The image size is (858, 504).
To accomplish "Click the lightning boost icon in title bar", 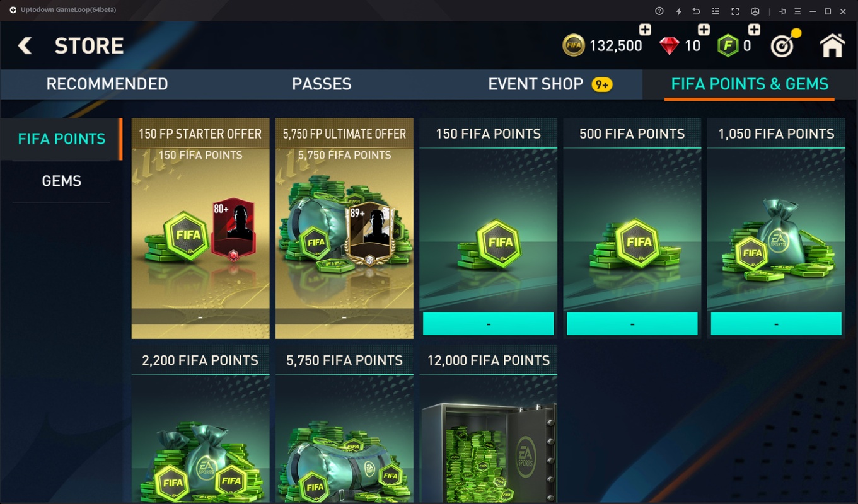I will point(678,11).
